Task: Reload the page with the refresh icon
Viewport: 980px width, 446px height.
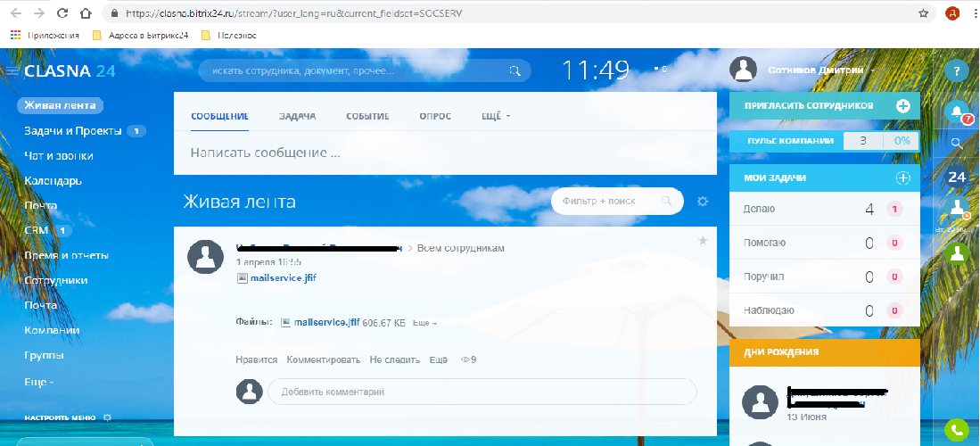Action: (62, 13)
